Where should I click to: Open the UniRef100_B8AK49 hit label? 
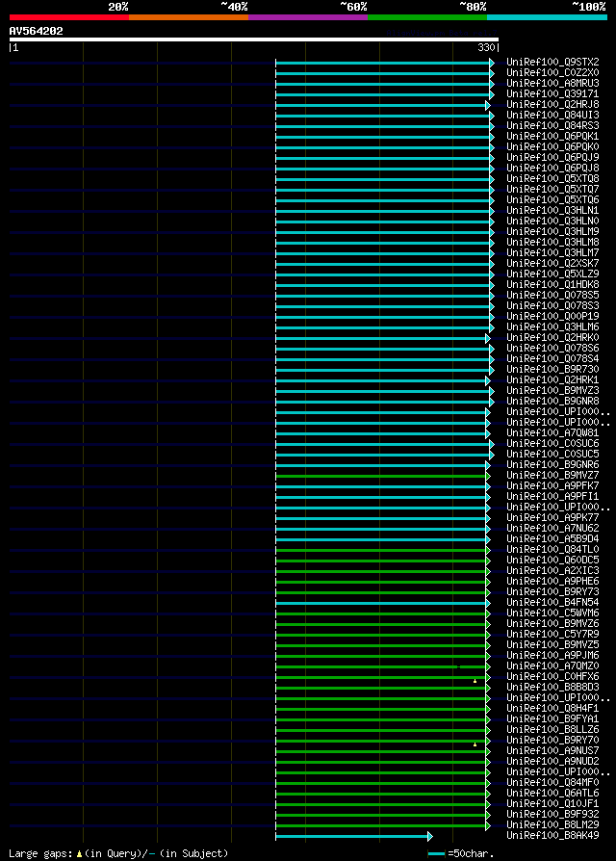pyautogui.click(x=552, y=836)
